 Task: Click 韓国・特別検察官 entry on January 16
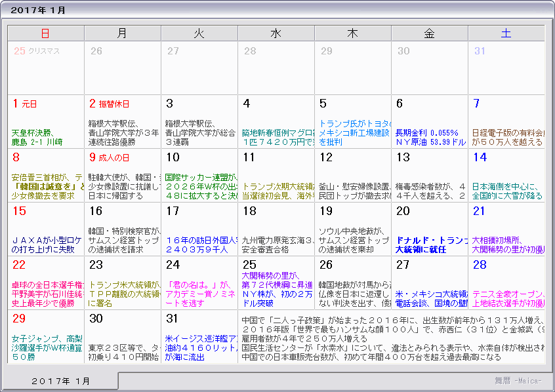point(124,241)
